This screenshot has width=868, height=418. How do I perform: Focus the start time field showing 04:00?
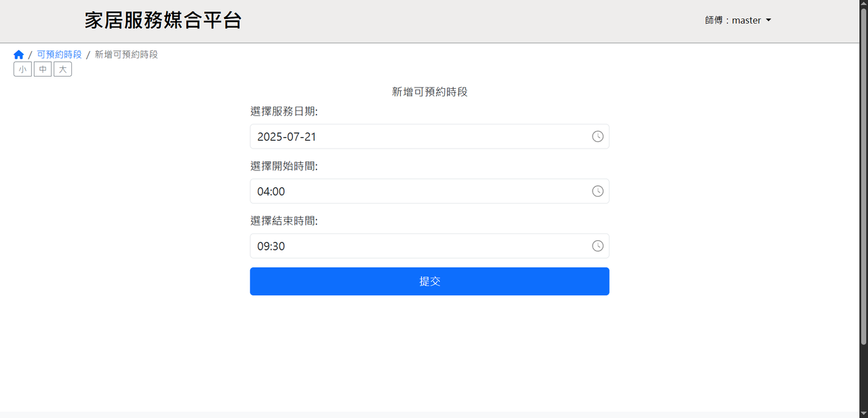[429, 191]
